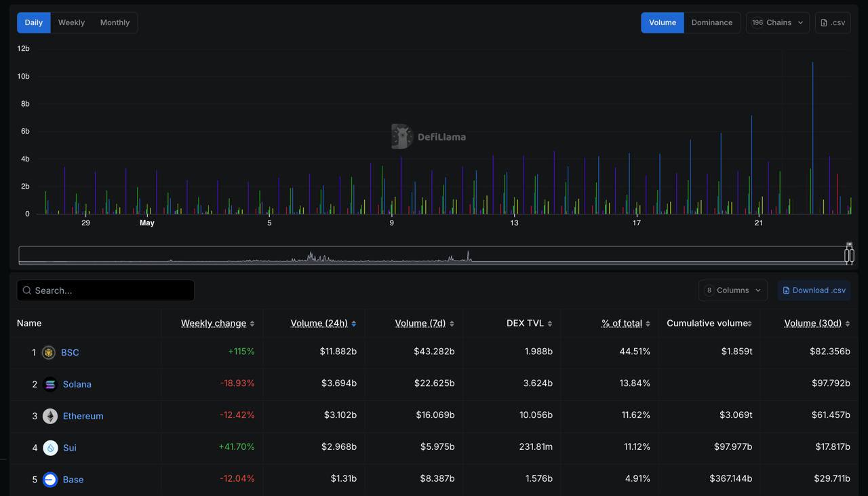
Task: Click the DEX TVL column header
Action: [526, 323]
